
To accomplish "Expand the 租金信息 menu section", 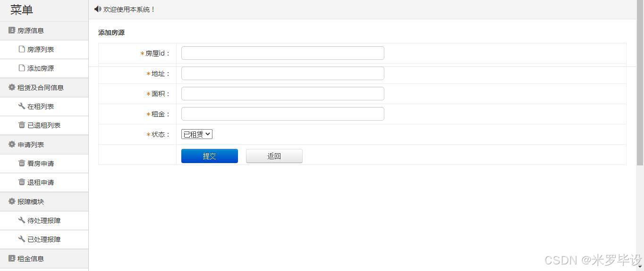I will [44, 259].
